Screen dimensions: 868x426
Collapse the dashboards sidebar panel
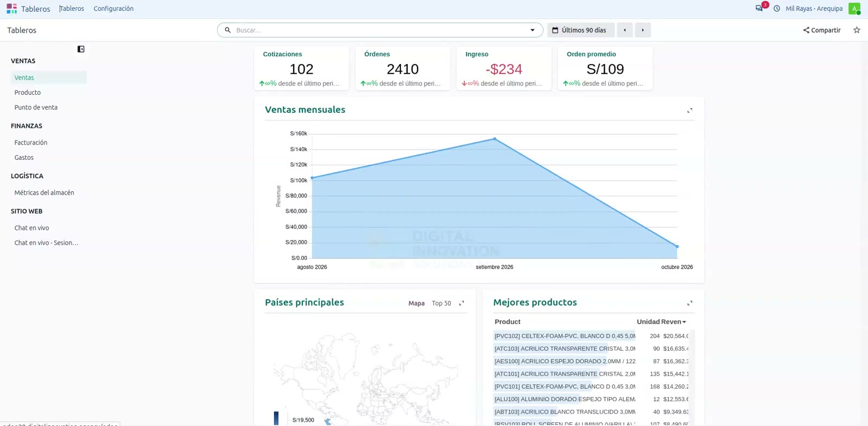click(81, 49)
